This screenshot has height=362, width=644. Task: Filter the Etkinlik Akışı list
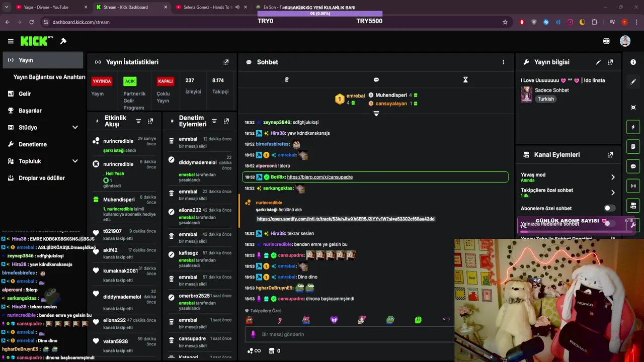[138, 121]
